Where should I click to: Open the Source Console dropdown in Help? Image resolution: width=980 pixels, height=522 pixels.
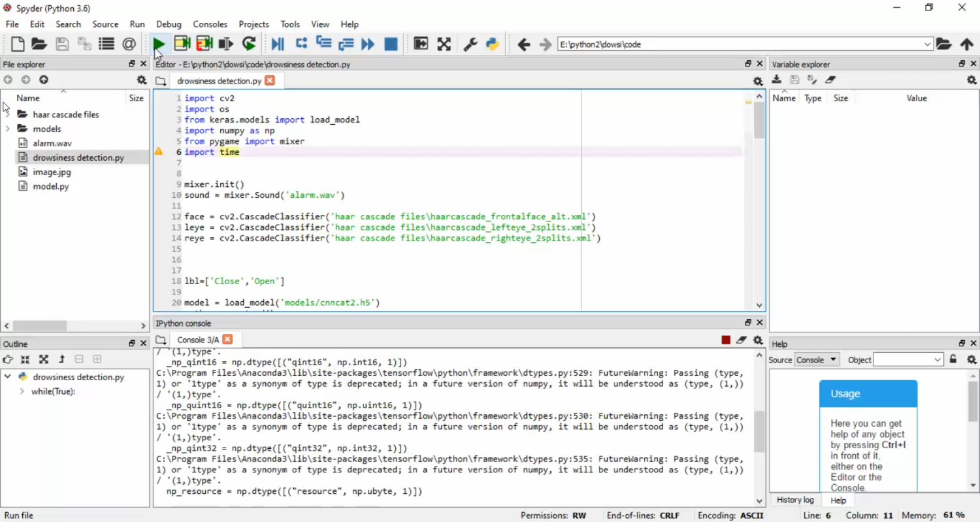point(817,360)
